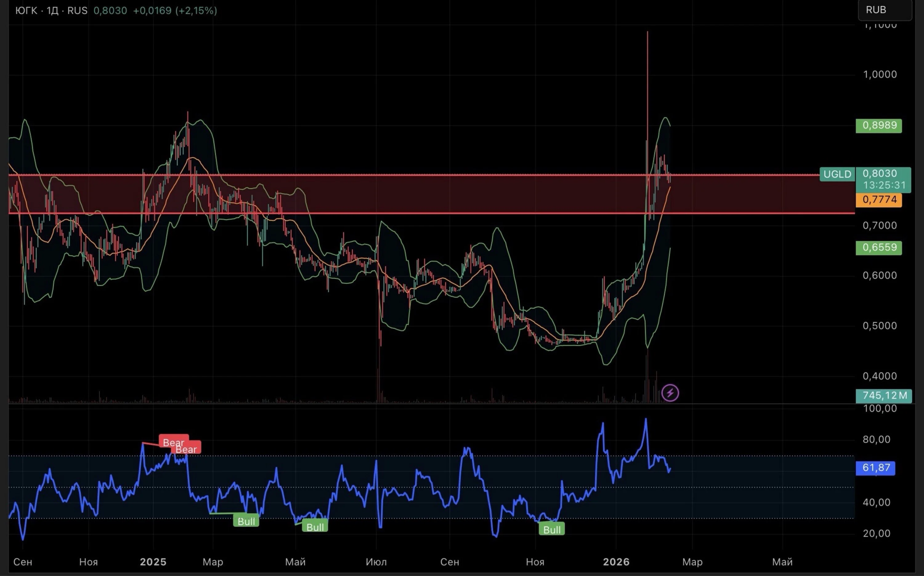Click the RUS exchange label in header
Image resolution: width=924 pixels, height=576 pixels.
click(77, 11)
